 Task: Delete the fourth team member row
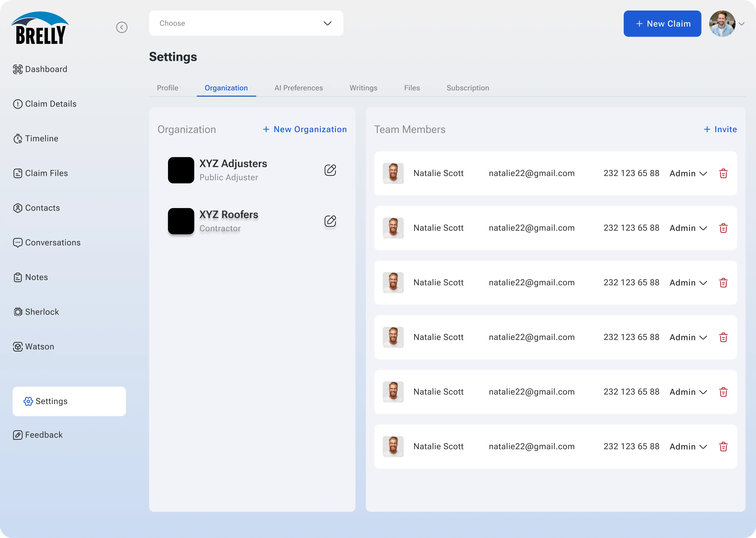[723, 338]
